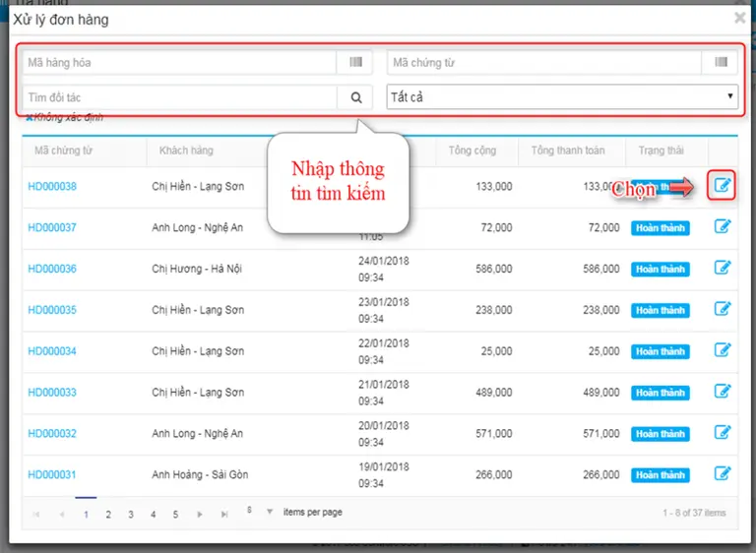Go to previous page arrow
This screenshot has width=756, height=553.
(62, 515)
